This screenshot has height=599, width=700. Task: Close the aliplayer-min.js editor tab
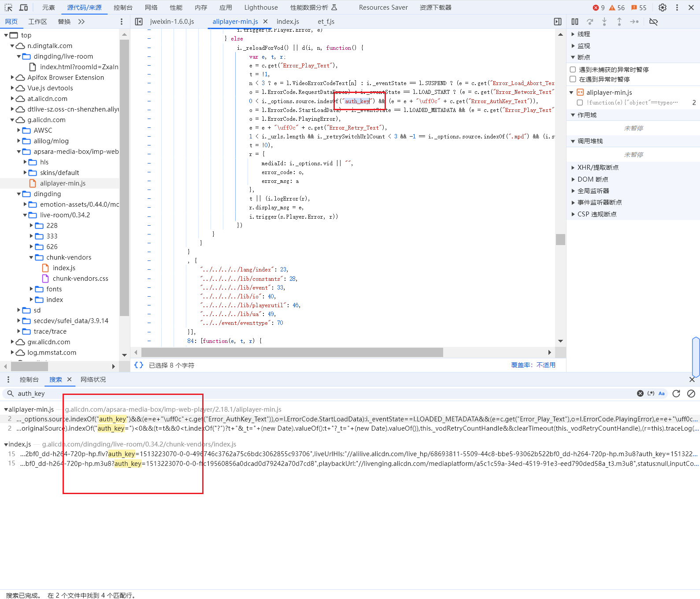(265, 22)
